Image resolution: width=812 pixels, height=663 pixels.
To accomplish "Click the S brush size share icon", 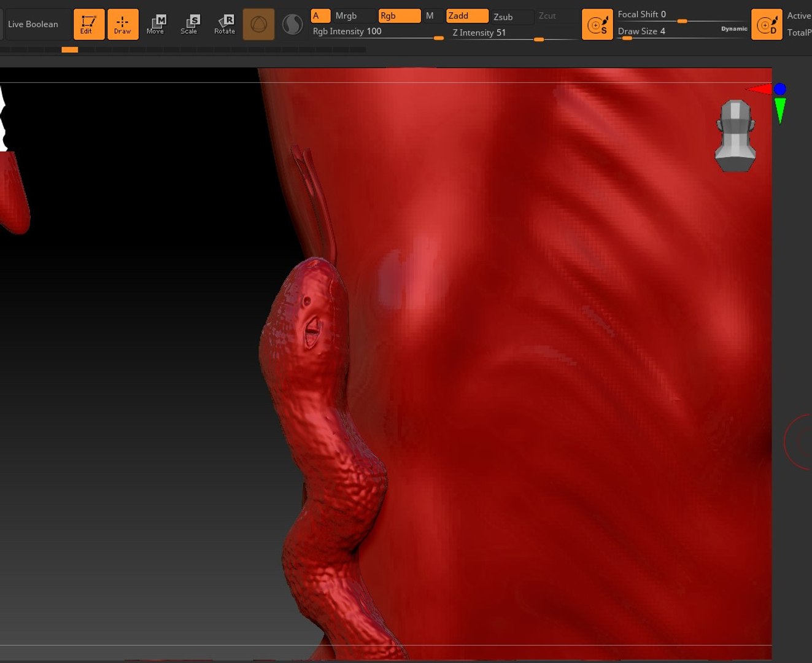I will click(x=597, y=24).
